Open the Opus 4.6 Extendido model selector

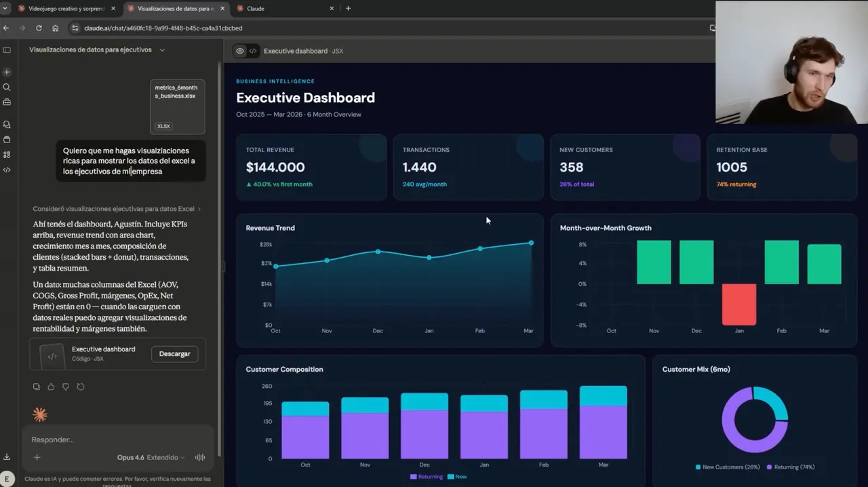(151, 457)
